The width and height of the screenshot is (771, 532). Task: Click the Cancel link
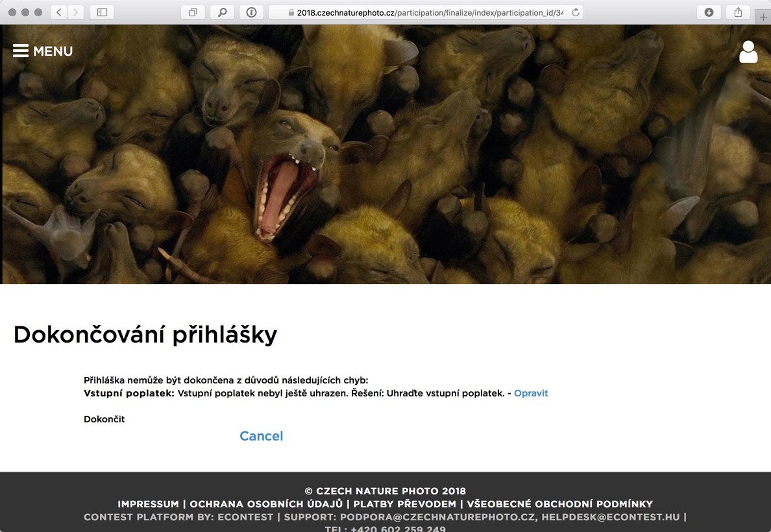tap(261, 436)
